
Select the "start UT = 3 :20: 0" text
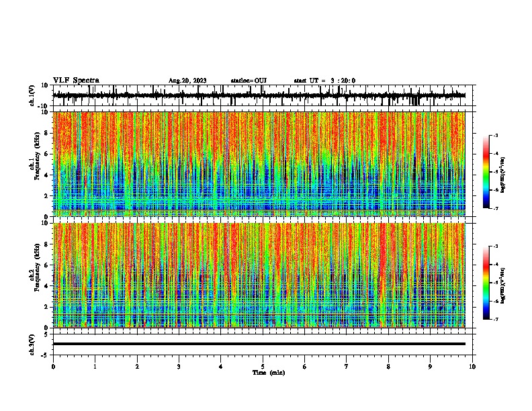click(x=324, y=81)
